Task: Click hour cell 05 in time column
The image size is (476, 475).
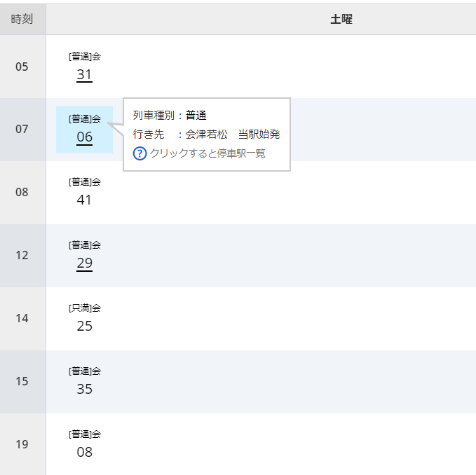Action: click(x=22, y=67)
